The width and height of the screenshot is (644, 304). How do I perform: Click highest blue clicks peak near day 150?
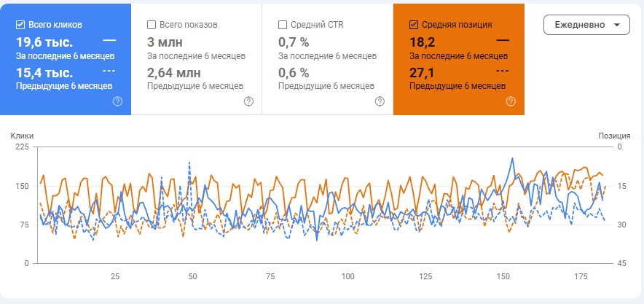point(513,158)
